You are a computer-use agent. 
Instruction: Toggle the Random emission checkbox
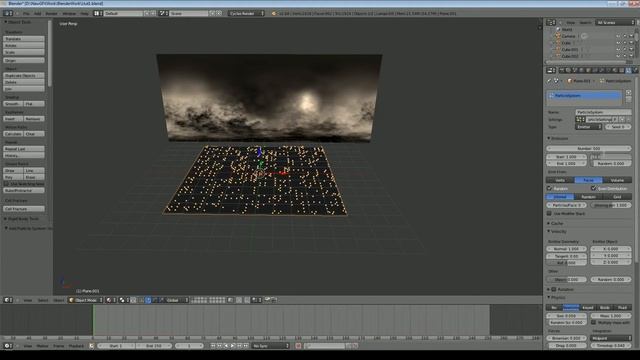pyautogui.click(x=549, y=189)
